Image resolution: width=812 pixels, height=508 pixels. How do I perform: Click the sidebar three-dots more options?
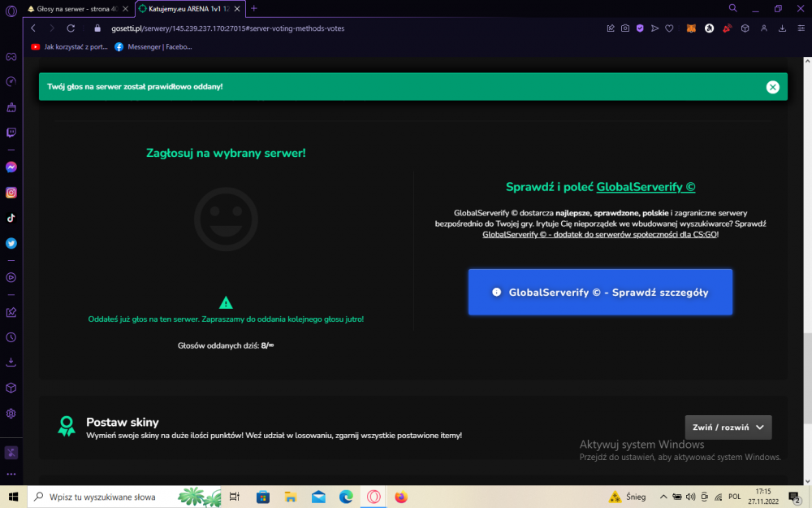click(11, 474)
